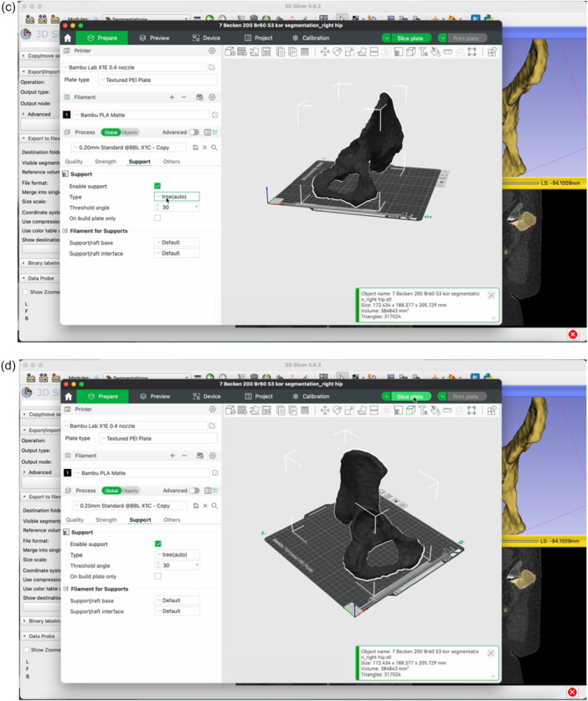
Task: Toggle the Advanced switch in panel (c)
Action: coord(194,132)
